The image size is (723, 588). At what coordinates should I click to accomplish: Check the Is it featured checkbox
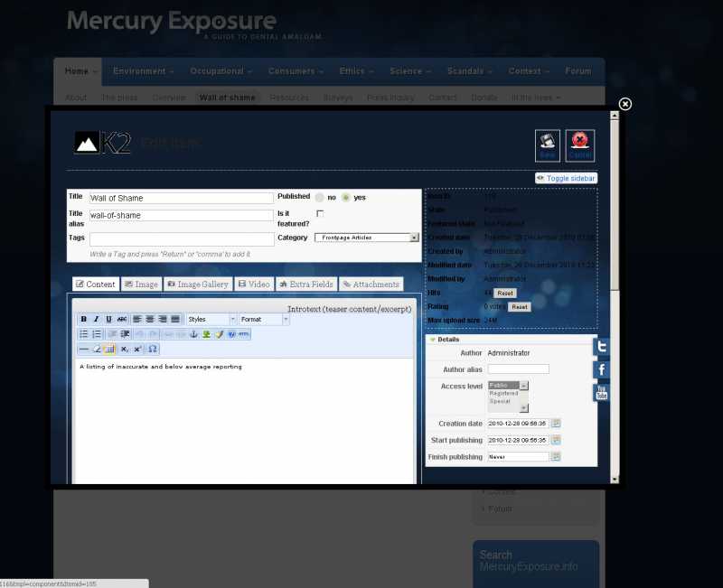320,213
